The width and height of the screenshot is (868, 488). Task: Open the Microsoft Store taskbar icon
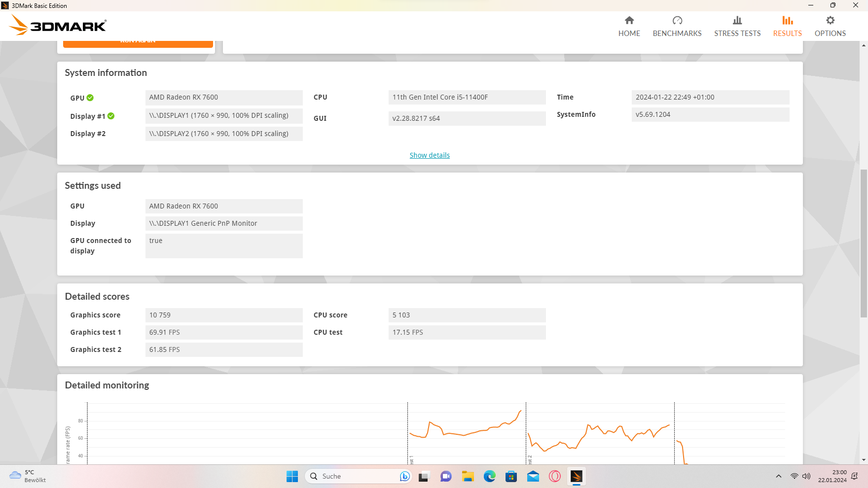(511, 476)
